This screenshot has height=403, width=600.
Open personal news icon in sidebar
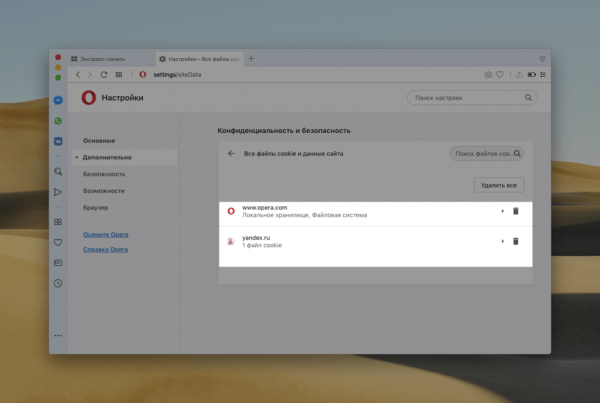[x=58, y=263]
